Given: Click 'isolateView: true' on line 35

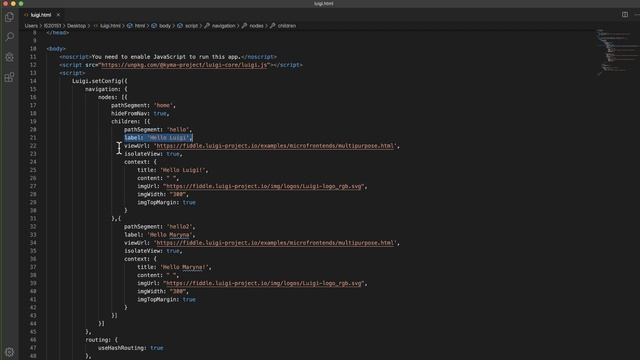Looking at the screenshot, I should click(x=153, y=251).
